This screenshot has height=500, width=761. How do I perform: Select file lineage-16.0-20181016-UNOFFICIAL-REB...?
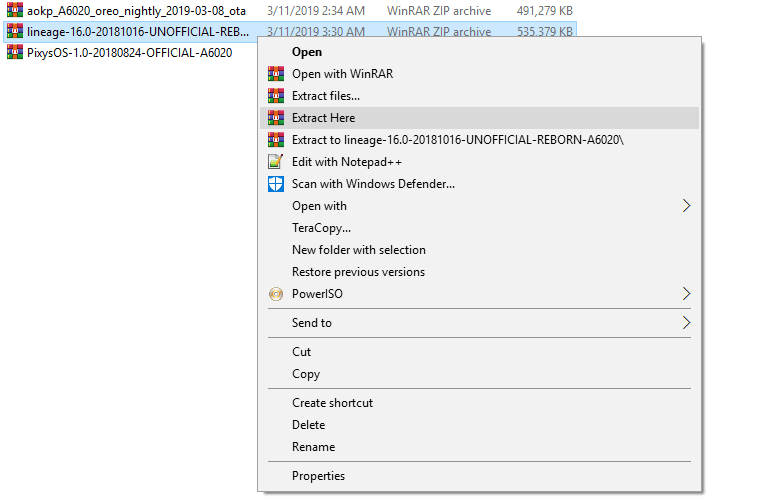click(138, 32)
